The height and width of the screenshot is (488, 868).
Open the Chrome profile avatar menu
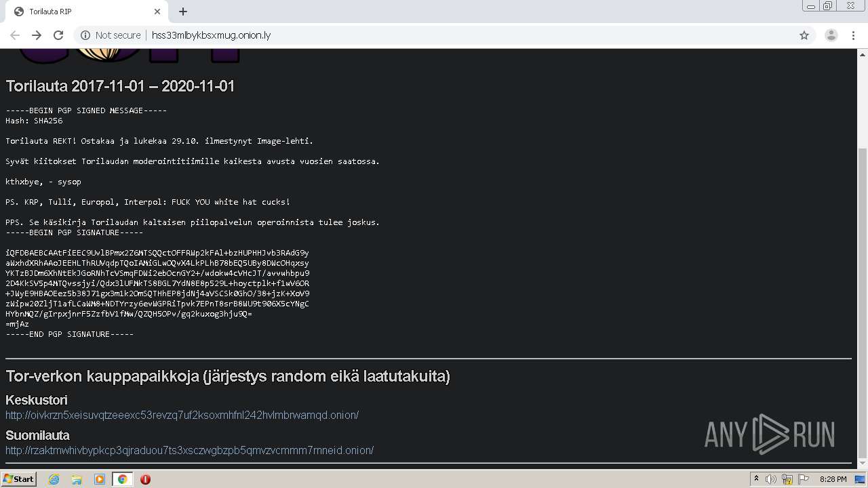tap(831, 35)
